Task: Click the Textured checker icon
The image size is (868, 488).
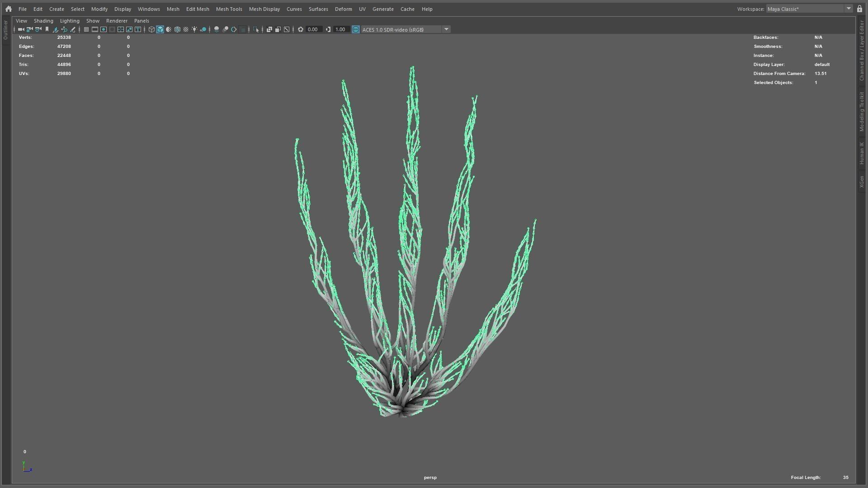Action: tap(186, 29)
